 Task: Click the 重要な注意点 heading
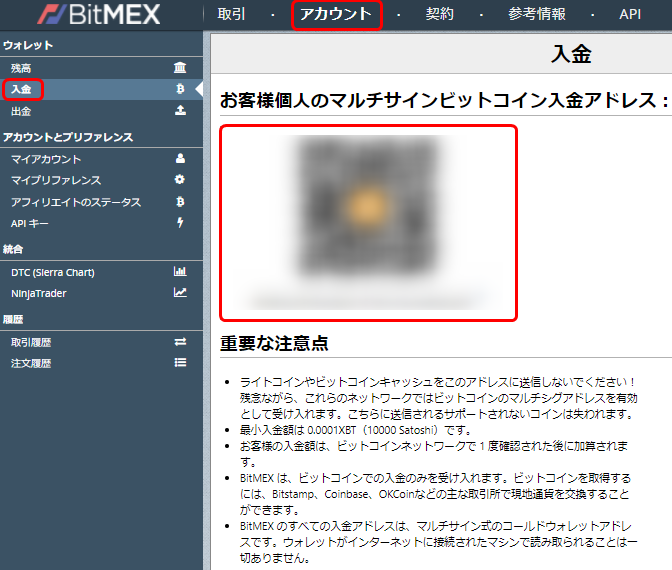pyautogui.click(x=274, y=343)
